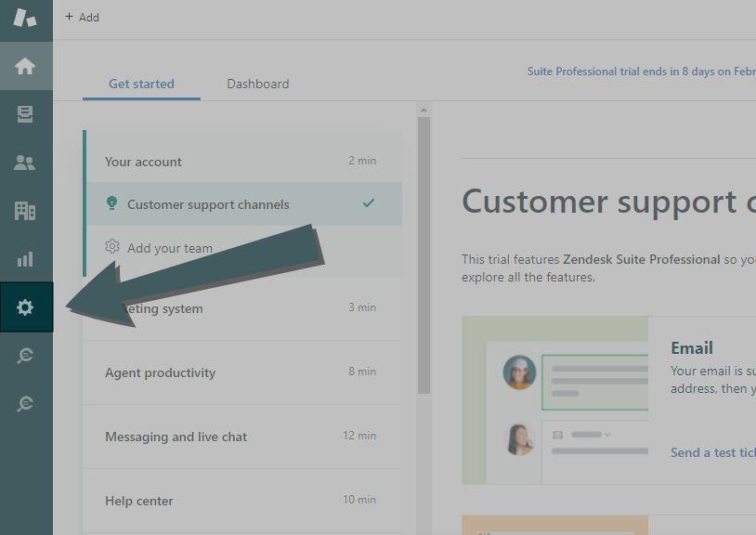The height and width of the screenshot is (535, 756).
Task: Click the Zendesk logo icon
Action: pyautogui.click(x=25, y=18)
